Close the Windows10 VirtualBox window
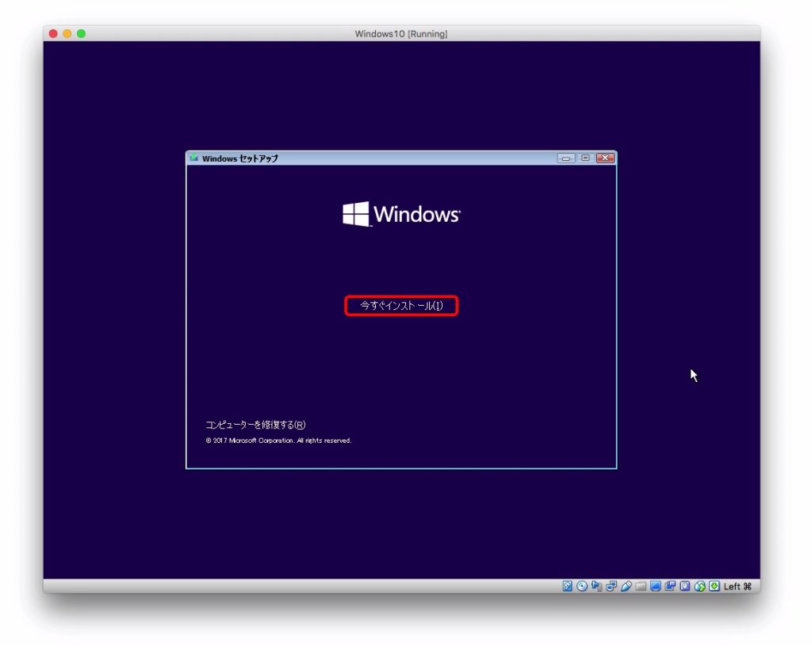This screenshot has height=645, width=812. (x=53, y=33)
